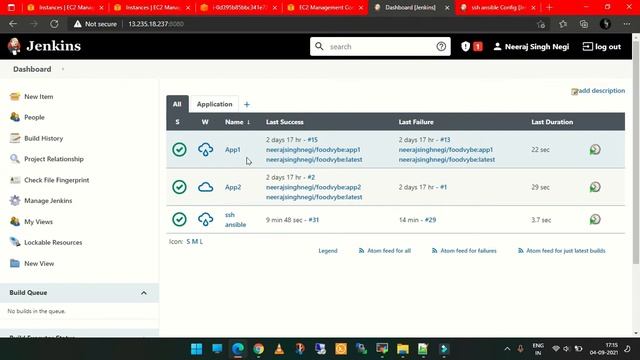Open Neeraj Singh Negi user profile
The width and height of the screenshot is (640, 360).
tap(531, 47)
